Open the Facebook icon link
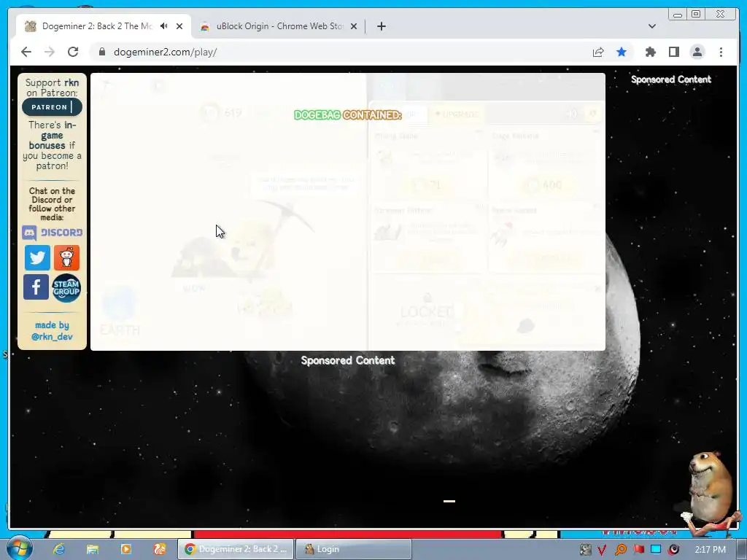 tap(36, 287)
